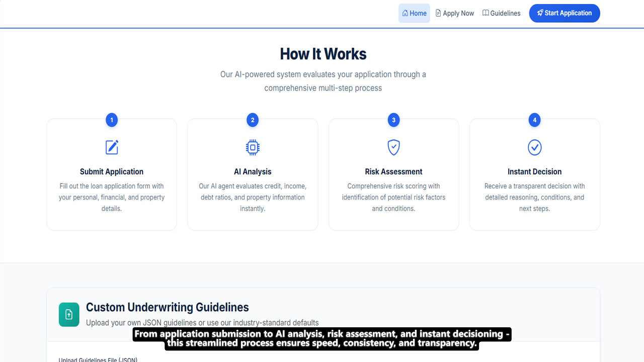The height and width of the screenshot is (362, 644).
Task: Click the 'Custom Underwriting Guidelines' heading
Action: pos(167,307)
